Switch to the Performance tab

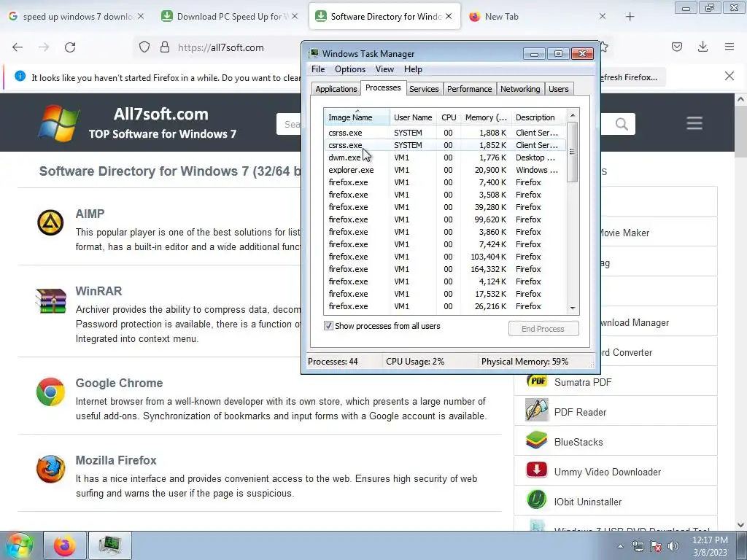click(469, 89)
